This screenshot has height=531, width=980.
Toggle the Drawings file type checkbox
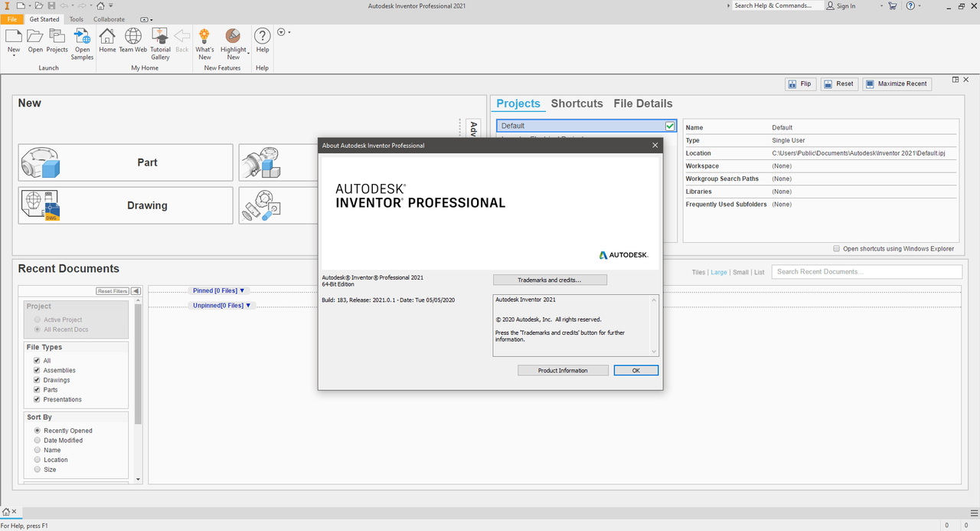36,380
